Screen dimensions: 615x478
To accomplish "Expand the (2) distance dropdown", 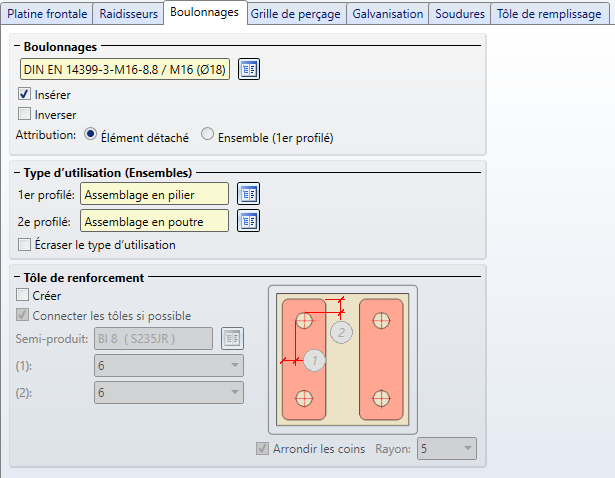I will point(168,393).
